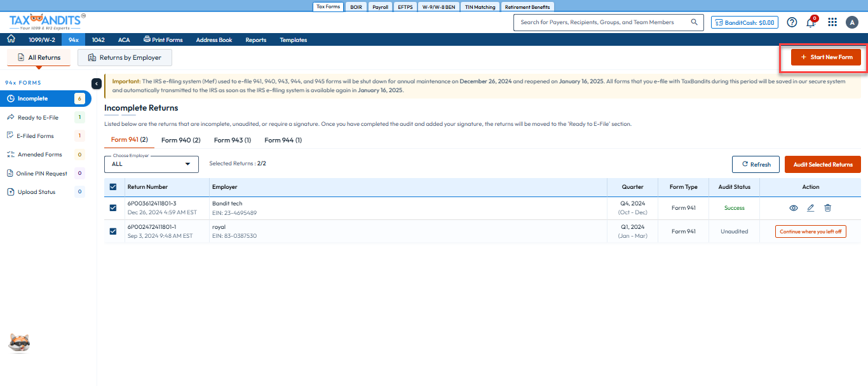Switch to the Tax Forms top tab
Image resolution: width=868 pixels, height=386 pixels.
[329, 7]
